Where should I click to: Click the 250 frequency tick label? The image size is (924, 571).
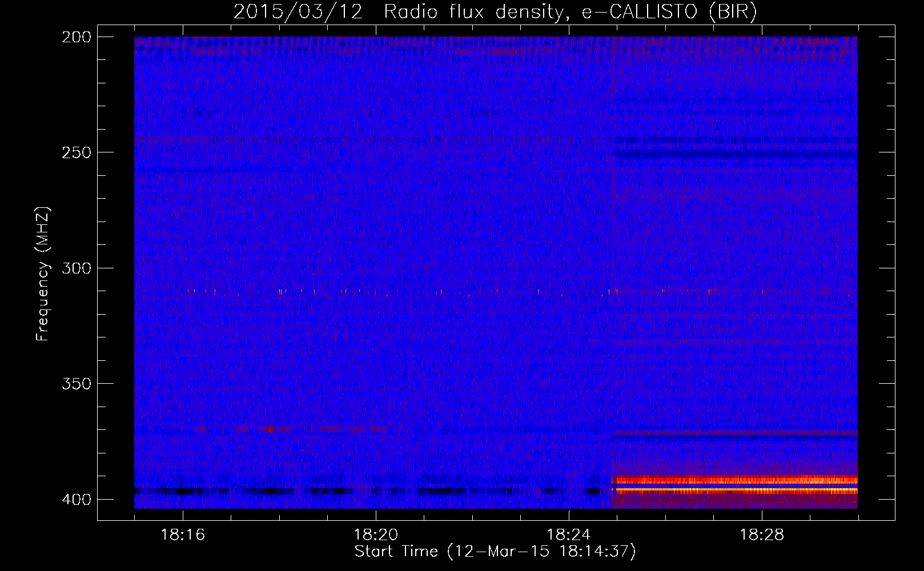(76, 152)
